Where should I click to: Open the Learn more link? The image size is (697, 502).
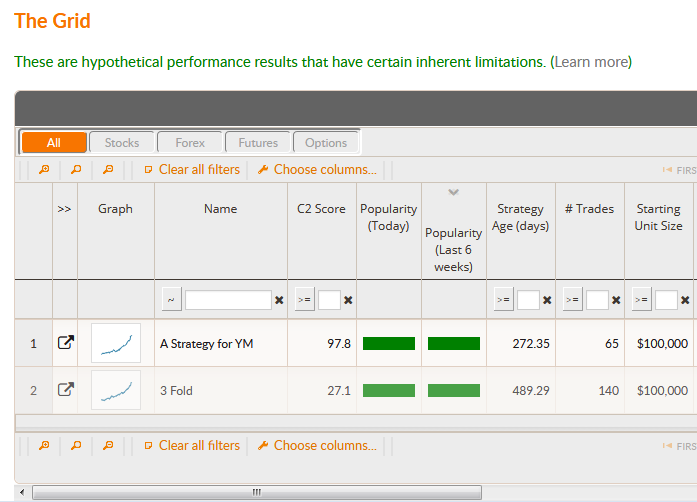point(591,62)
